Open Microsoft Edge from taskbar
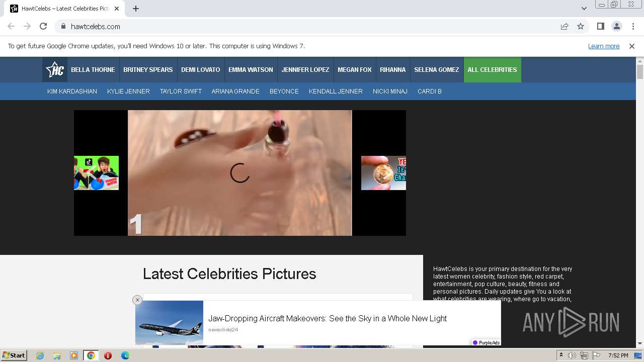Image resolution: width=644 pixels, height=362 pixels. (x=125, y=355)
